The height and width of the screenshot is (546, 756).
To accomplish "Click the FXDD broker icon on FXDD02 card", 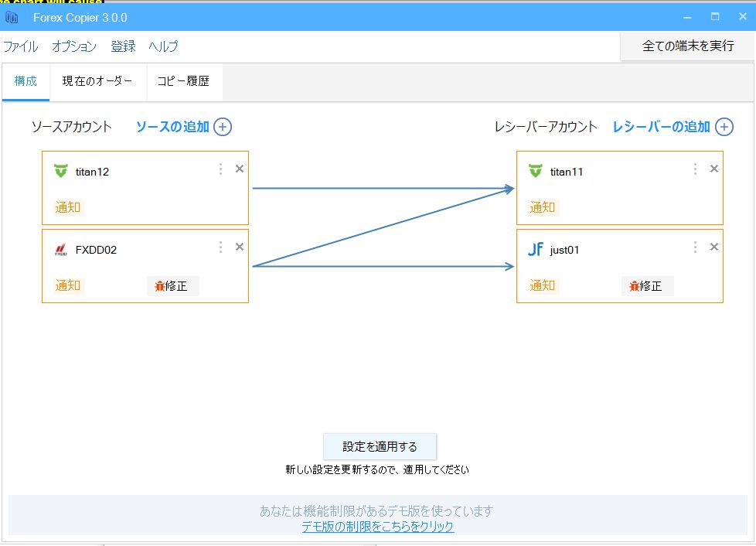I will (x=62, y=249).
